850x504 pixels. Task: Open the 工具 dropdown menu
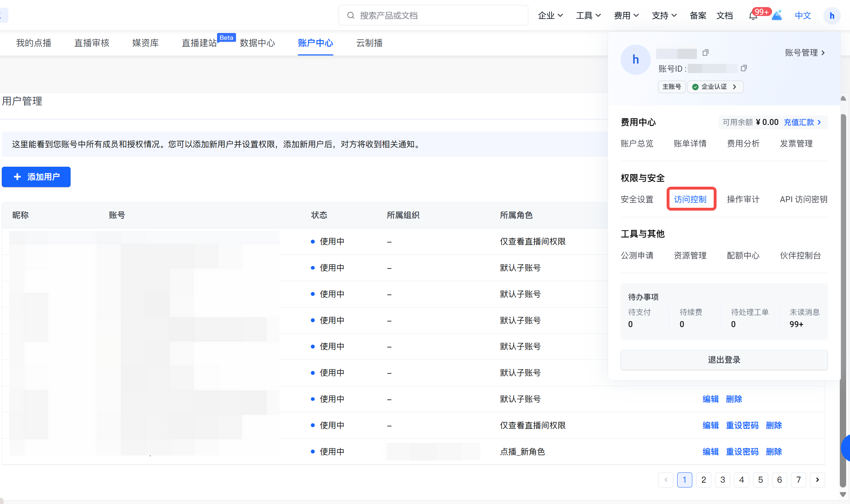pyautogui.click(x=588, y=15)
